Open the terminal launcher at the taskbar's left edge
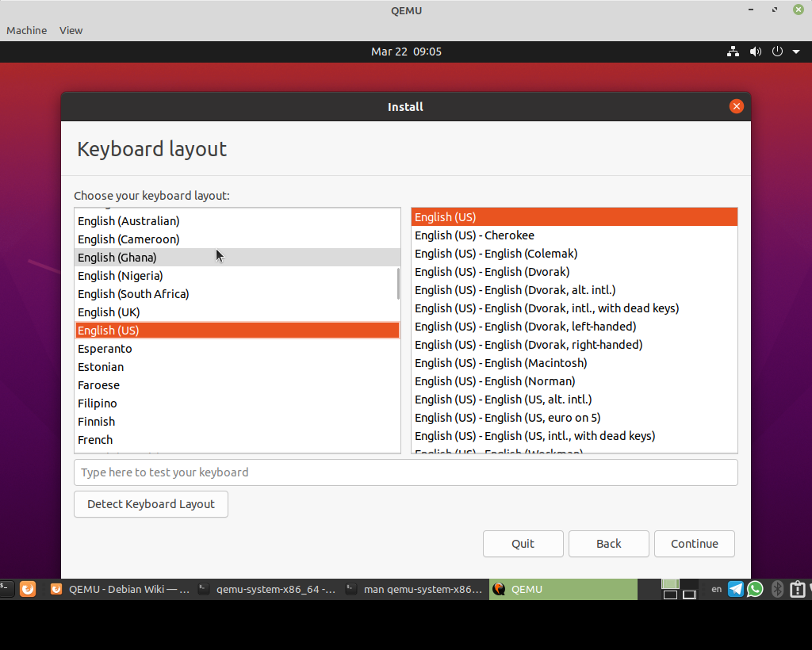Screen dimensions: 812x650 (x=6, y=589)
